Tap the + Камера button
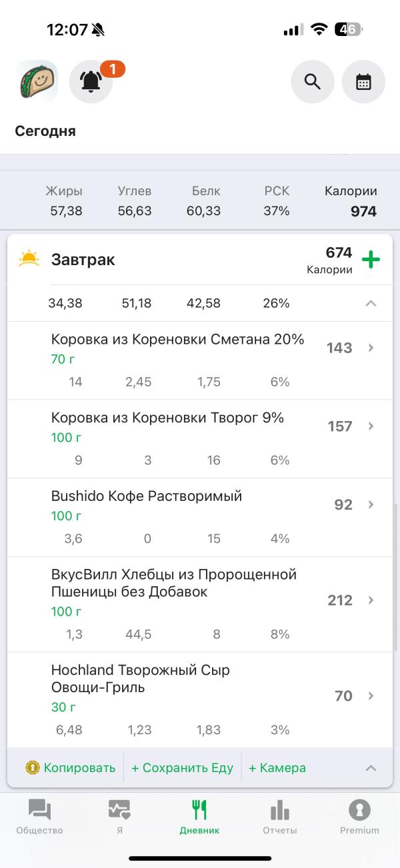This screenshot has width=400, height=868. 277,768
